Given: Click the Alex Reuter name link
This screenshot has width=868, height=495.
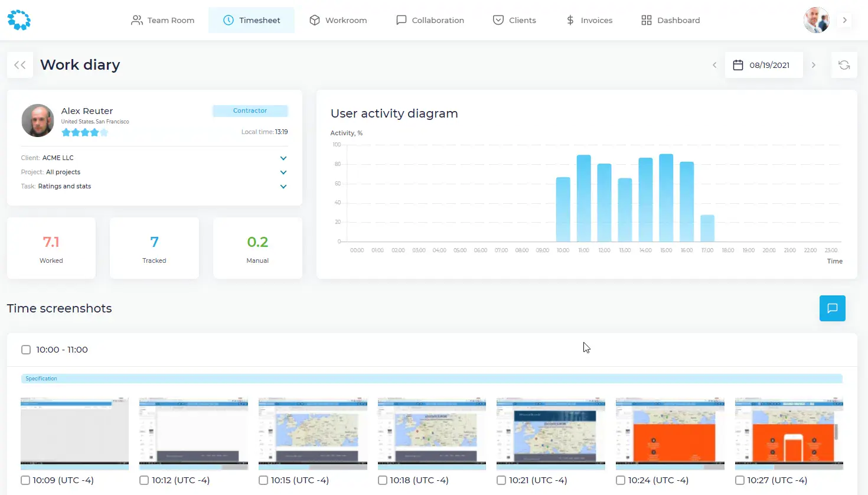Looking at the screenshot, I should 87,111.
